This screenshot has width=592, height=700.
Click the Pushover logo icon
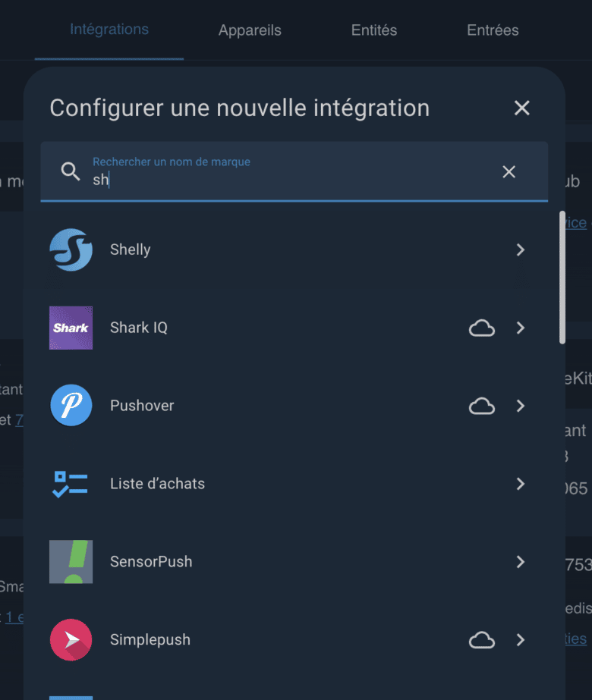[70, 406]
